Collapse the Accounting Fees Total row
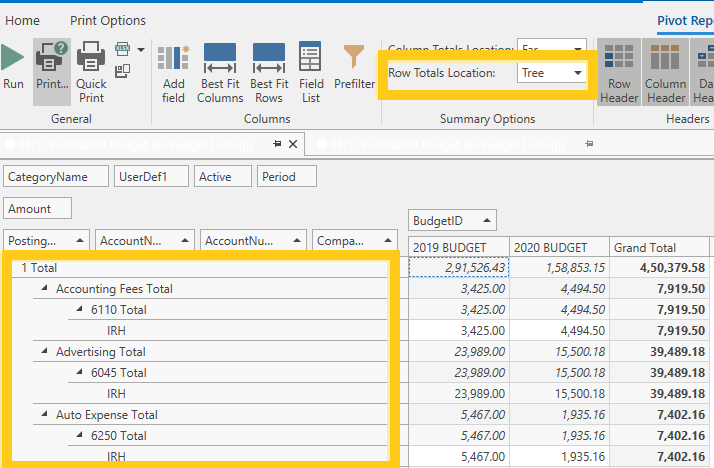The height and width of the screenshot is (468, 714). 44,288
